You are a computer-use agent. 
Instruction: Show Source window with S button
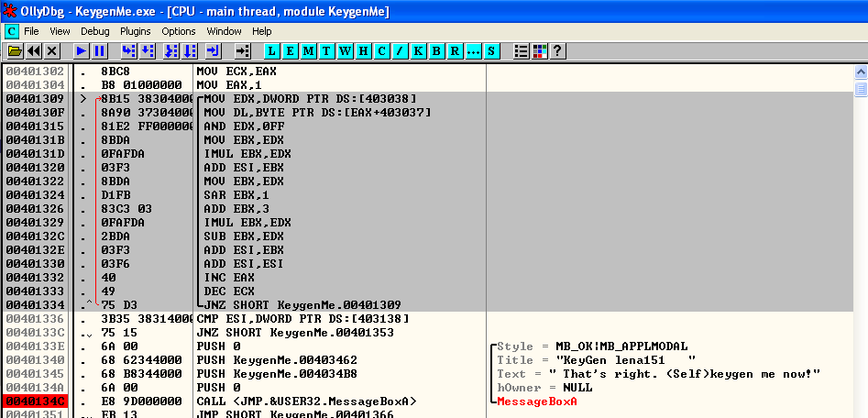pyautogui.click(x=491, y=51)
